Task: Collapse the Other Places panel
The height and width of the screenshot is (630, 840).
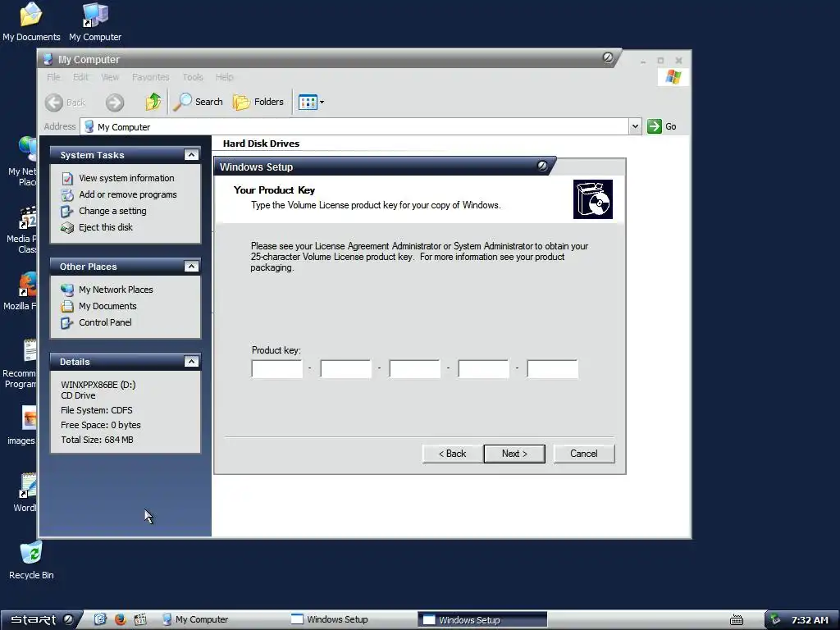Action: pos(191,267)
